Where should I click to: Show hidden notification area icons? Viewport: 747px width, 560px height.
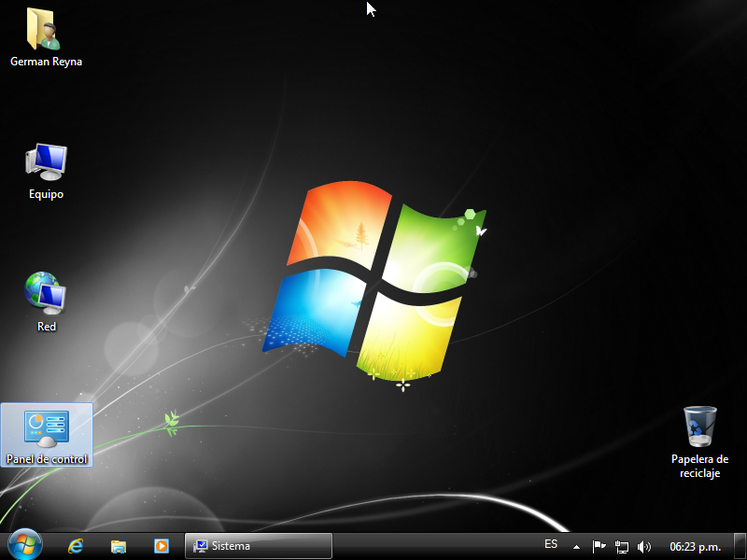click(x=576, y=547)
